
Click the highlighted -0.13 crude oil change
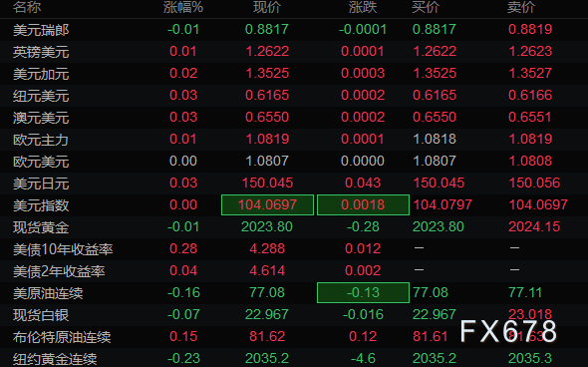(x=363, y=292)
